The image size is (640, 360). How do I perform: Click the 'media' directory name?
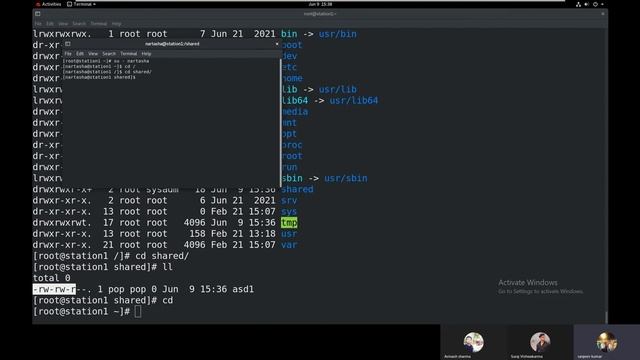pos(295,111)
